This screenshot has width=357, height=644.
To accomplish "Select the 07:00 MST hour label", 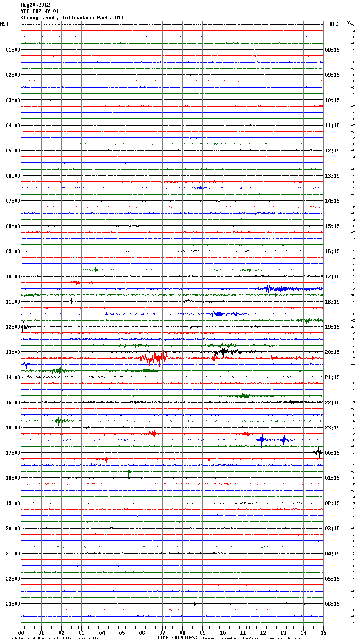I will [13, 201].
